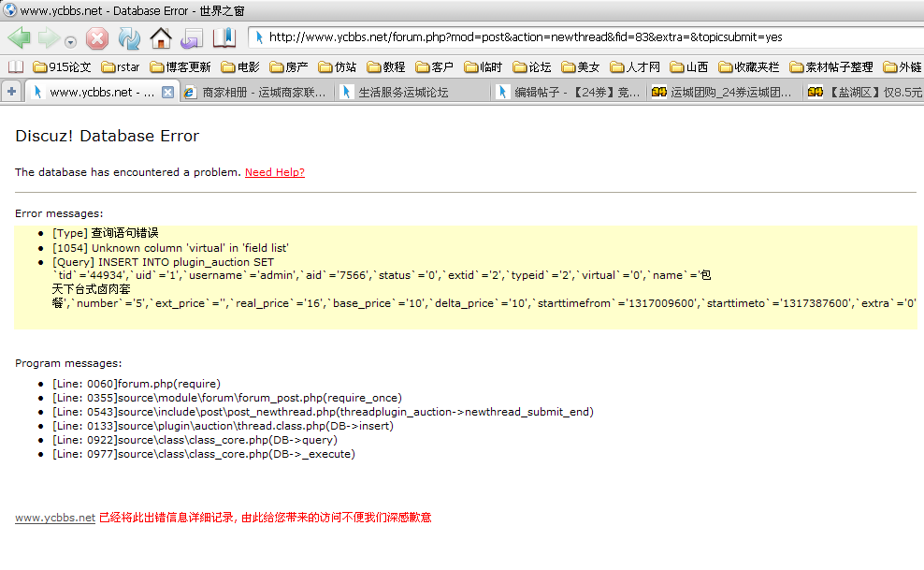Click the Error messages: label
Screen dimensions: 924x570
[59, 213]
